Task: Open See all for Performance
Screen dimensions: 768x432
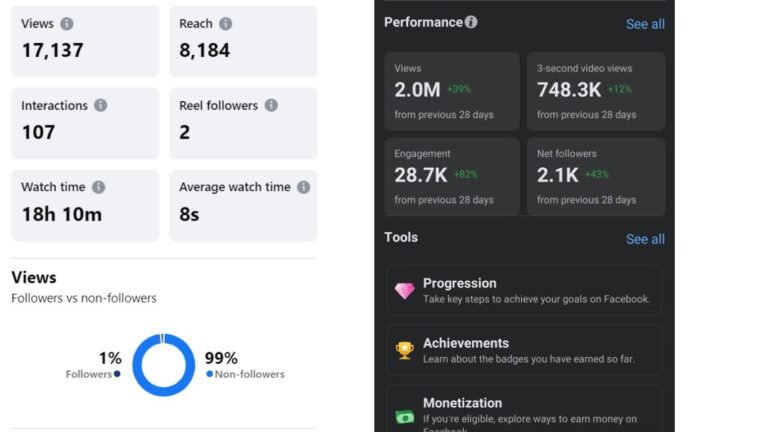Action: (x=645, y=24)
